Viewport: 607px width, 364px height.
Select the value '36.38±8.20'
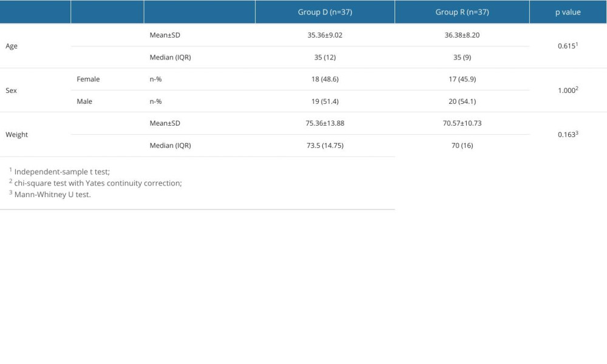[x=462, y=35]
